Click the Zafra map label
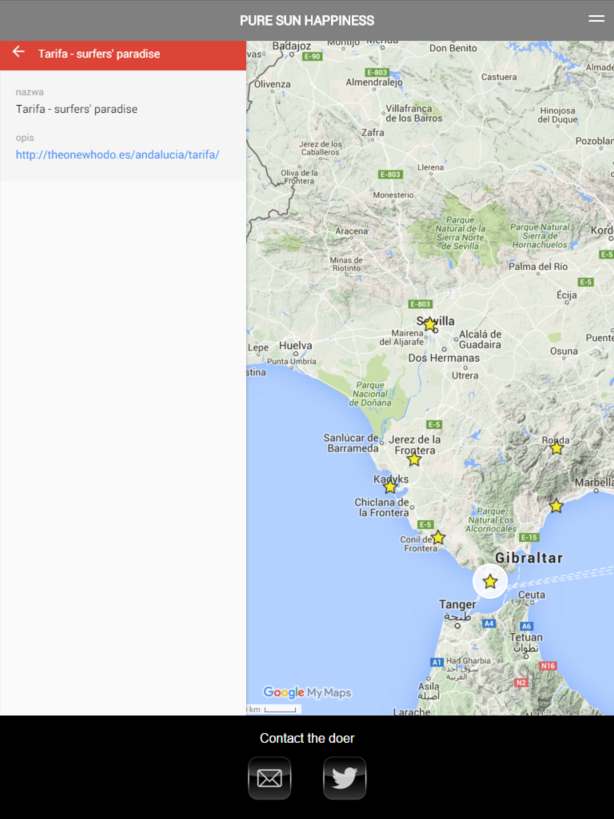Viewport: 614px width, 819px height. (373, 133)
